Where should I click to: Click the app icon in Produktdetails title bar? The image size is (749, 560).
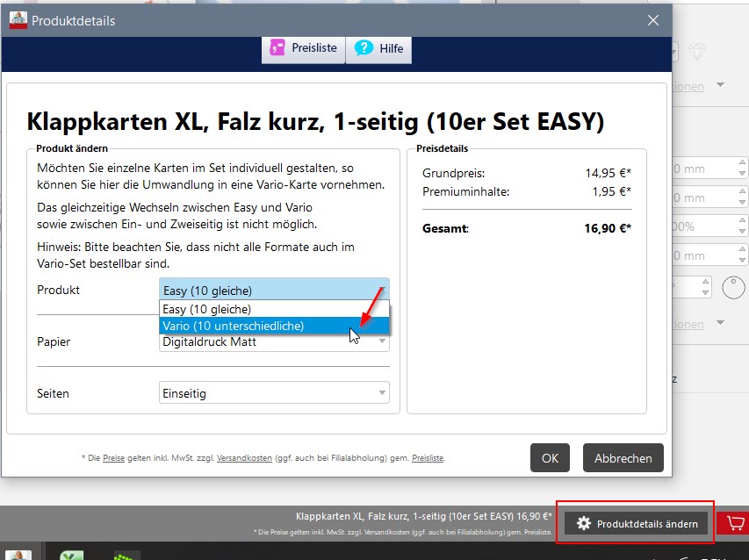(18, 20)
